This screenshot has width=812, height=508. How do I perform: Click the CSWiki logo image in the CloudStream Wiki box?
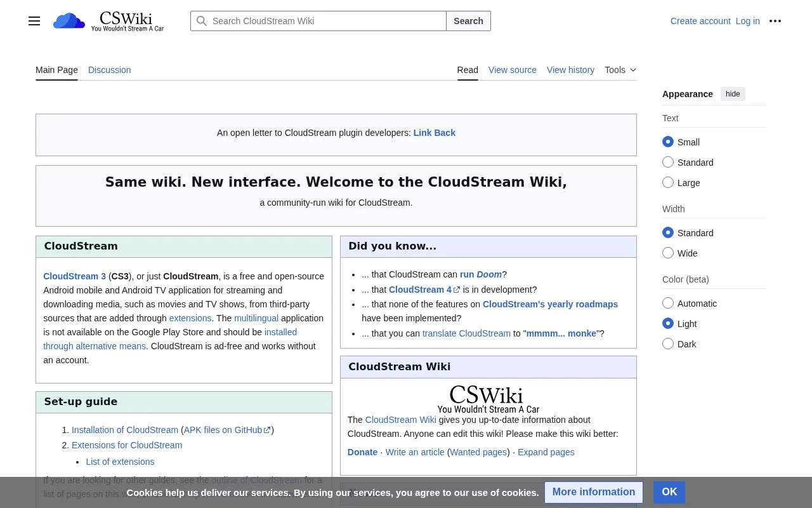(x=488, y=399)
